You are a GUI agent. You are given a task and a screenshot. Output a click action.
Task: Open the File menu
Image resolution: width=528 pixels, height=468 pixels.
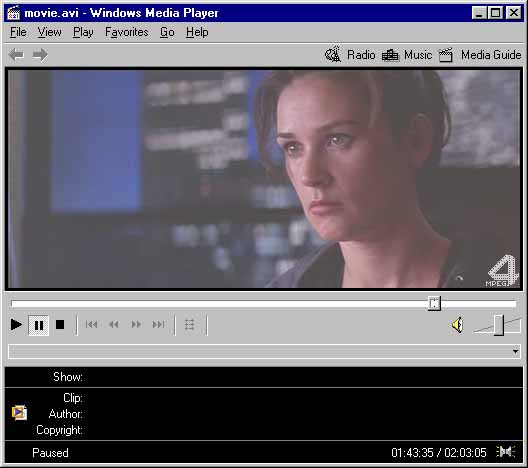point(18,32)
